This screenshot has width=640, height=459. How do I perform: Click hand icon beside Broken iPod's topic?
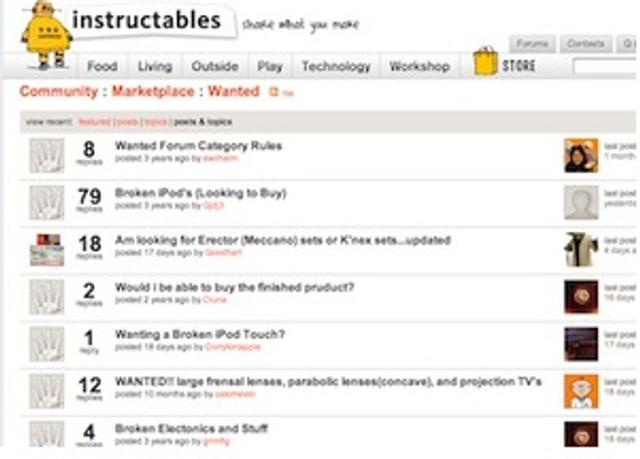coord(46,203)
